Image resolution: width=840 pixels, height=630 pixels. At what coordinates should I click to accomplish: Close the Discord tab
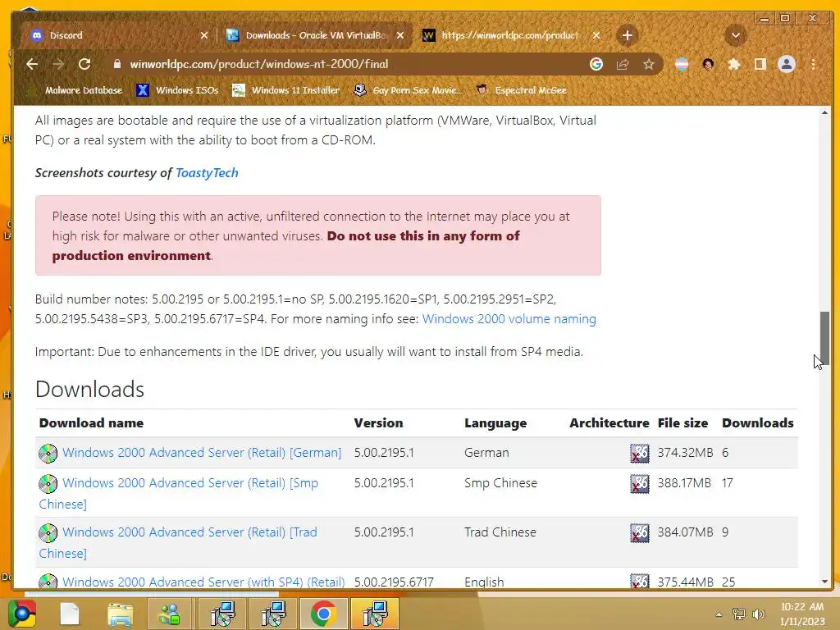click(204, 35)
